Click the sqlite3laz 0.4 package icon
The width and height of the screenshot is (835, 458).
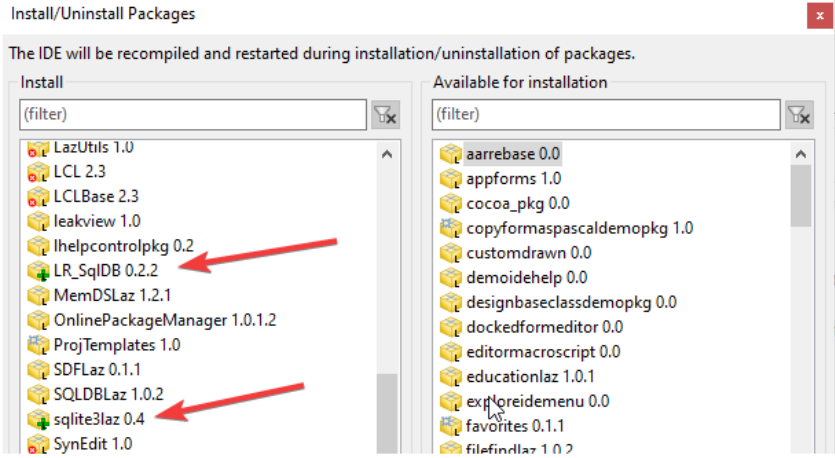(x=38, y=418)
